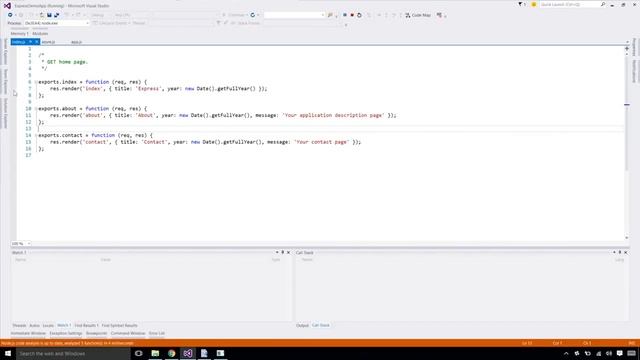Show hidden system tray icons chevron
Viewport: 640px width, 360px height.
[x=566, y=353]
